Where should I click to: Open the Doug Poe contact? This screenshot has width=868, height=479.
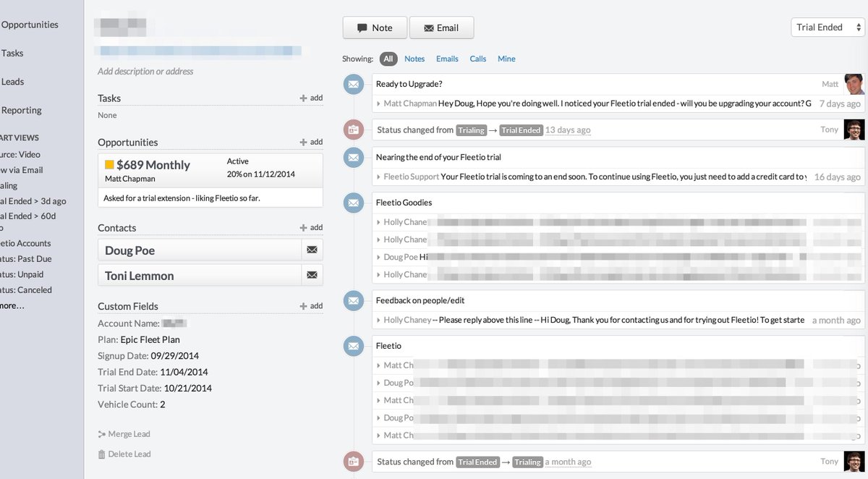point(200,250)
